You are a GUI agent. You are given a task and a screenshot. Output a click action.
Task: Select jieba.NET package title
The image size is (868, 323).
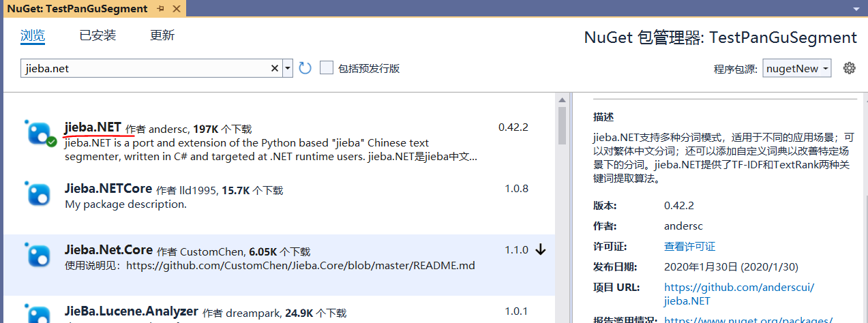[93, 127]
